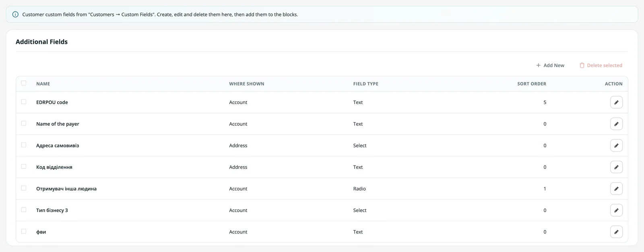Click the Name of the payer text
644x252 pixels.
tap(58, 124)
